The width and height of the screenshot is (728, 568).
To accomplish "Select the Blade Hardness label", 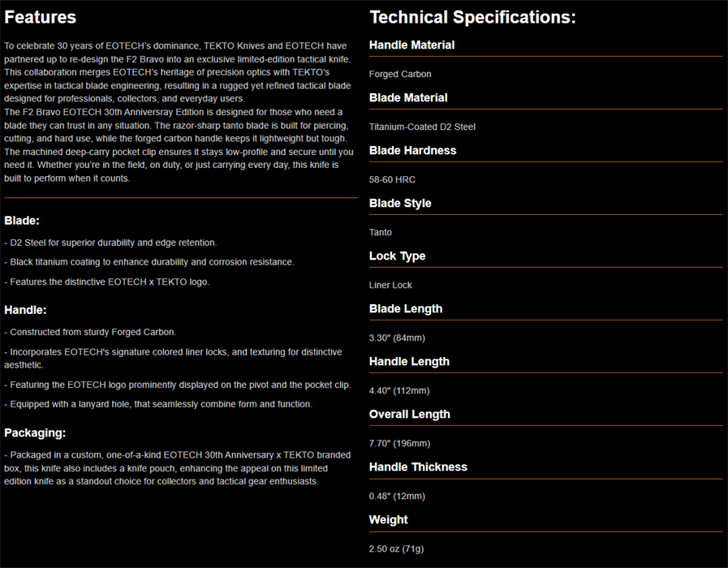I will (413, 150).
